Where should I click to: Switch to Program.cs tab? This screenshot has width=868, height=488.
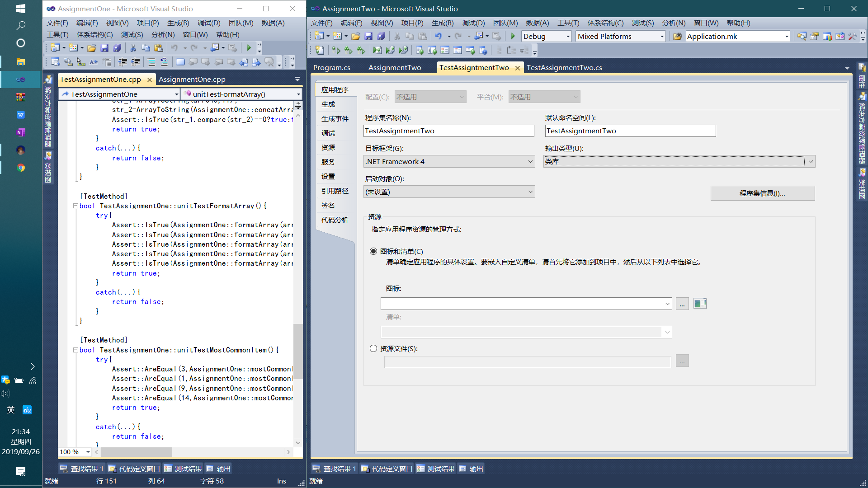point(332,68)
